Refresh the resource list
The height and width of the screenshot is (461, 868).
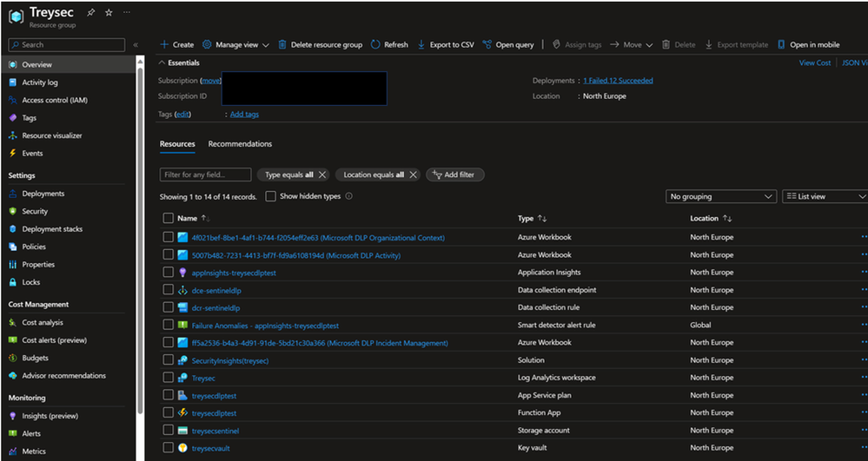pyautogui.click(x=390, y=45)
